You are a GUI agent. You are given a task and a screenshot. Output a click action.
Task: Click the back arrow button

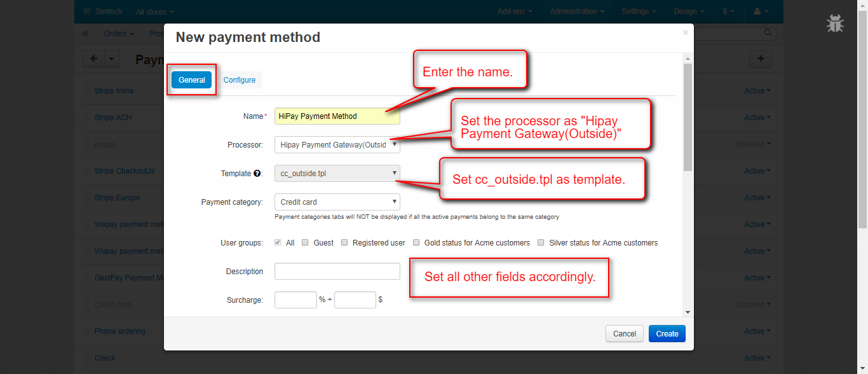click(93, 59)
